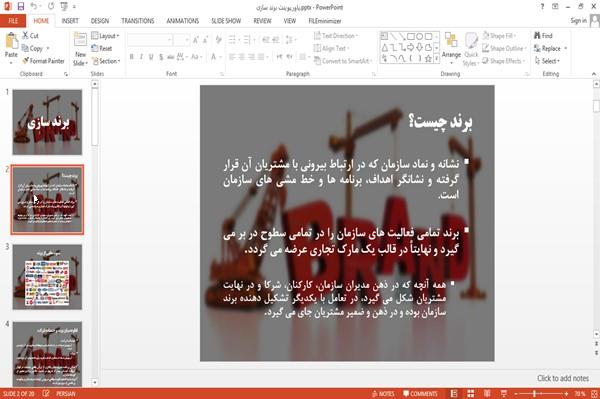Switch to the INSERT tab
Viewport: 600px width, 399px height.
[x=70, y=21]
